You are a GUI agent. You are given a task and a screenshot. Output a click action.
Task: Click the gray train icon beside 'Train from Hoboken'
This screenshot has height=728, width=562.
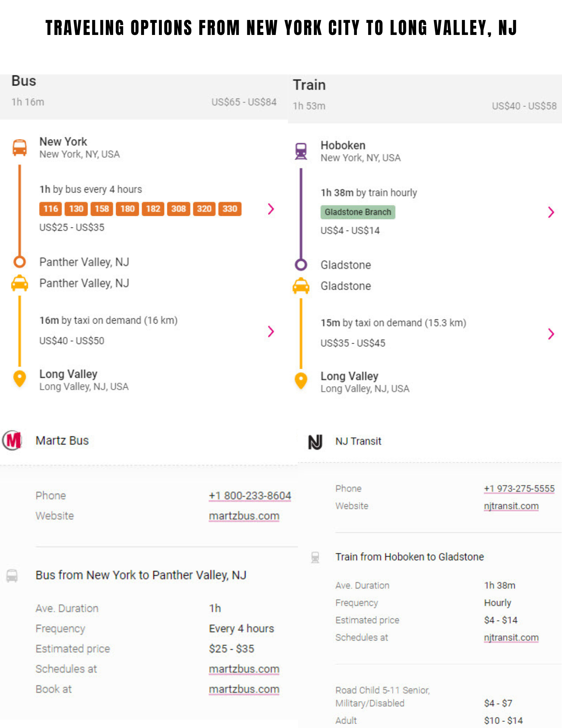point(315,557)
